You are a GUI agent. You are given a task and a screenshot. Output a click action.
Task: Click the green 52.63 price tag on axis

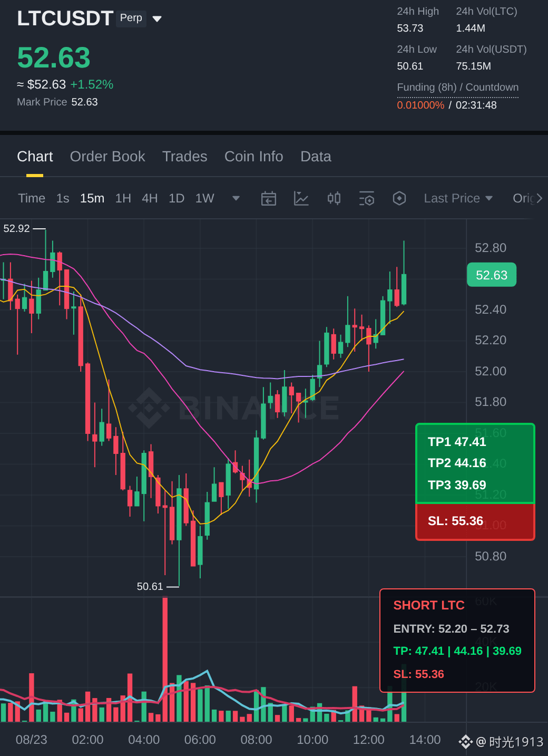[x=492, y=275]
